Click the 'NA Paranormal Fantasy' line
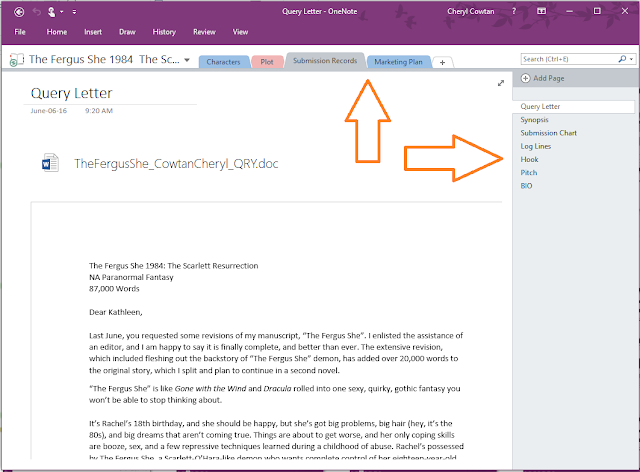The height and width of the screenshot is (472, 640). point(131,278)
